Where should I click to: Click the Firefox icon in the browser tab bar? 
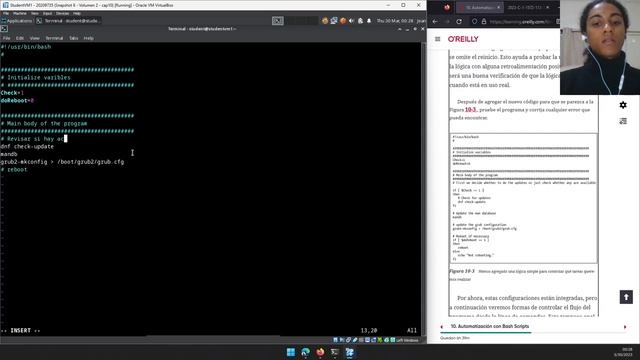coord(447,7)
